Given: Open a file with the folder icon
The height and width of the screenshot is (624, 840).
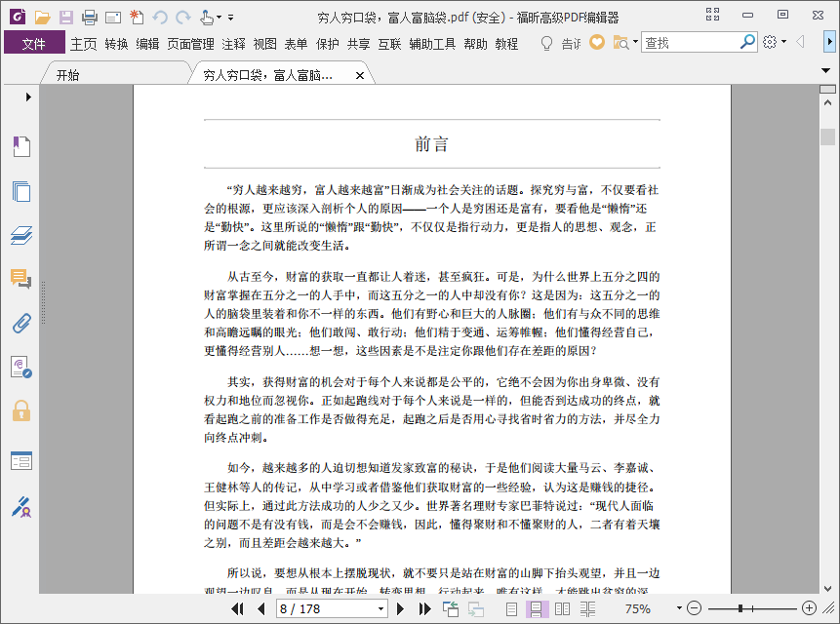Looking at the screenshot, I should click(x=42, y=18).
